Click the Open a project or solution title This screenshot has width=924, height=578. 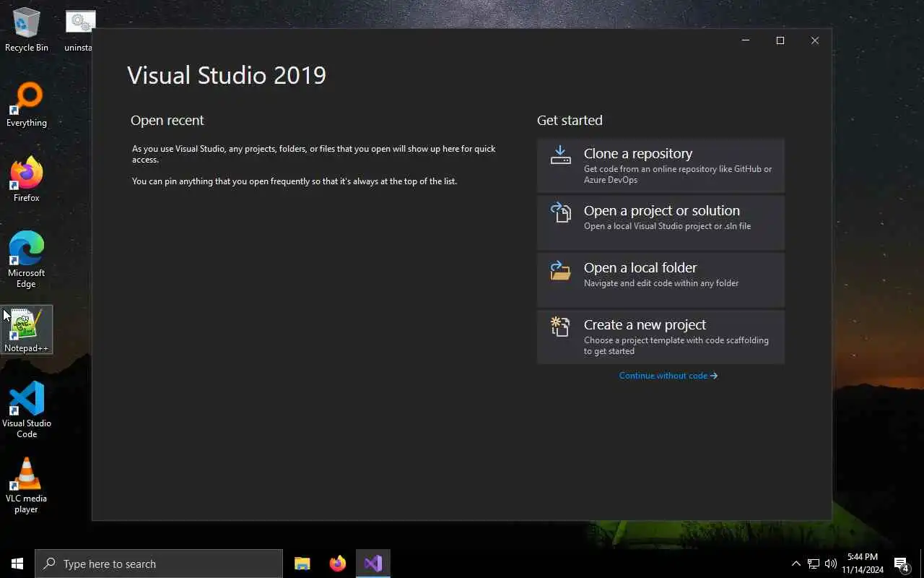(x=662, y=210)
